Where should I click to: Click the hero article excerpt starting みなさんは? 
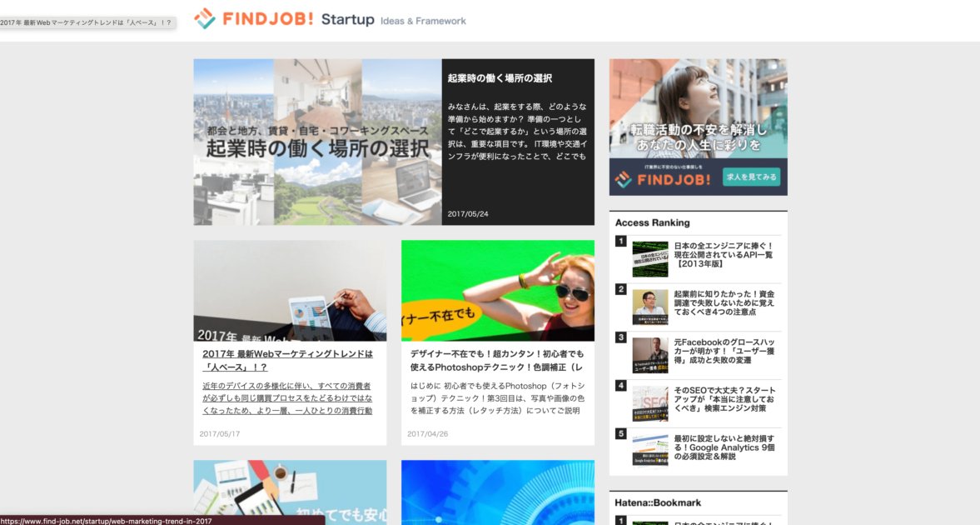point(518,132)
